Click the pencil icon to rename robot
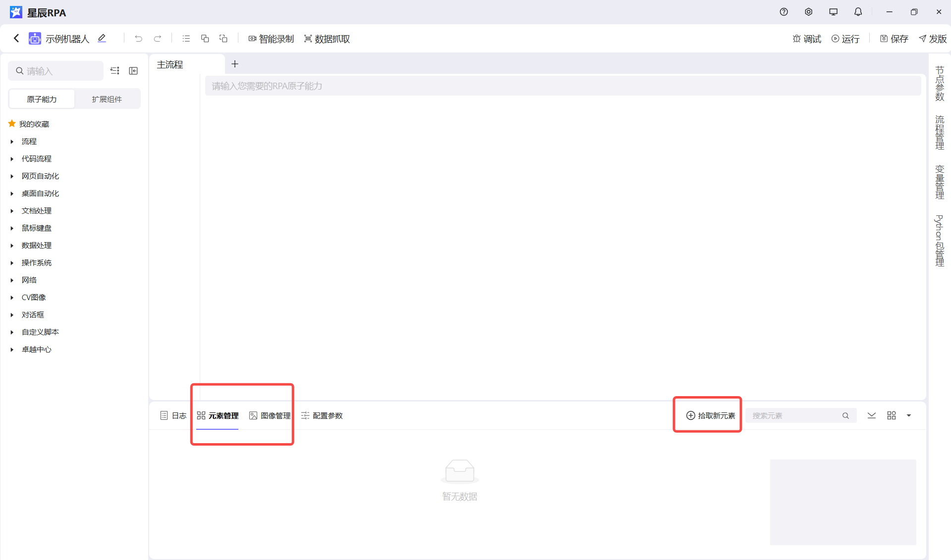The width and height of the screenshot is (951, 560). coord(102,38)
